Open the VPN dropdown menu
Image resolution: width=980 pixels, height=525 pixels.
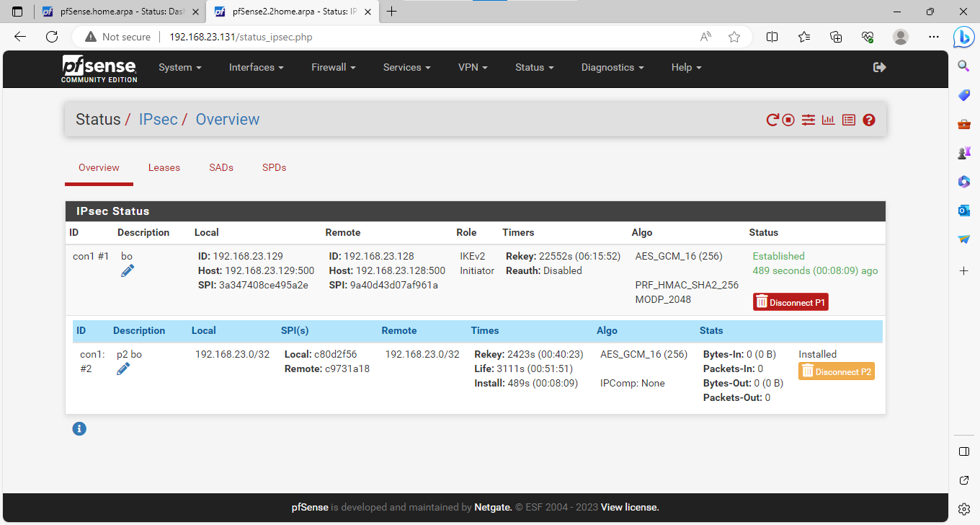click(473, 67)
